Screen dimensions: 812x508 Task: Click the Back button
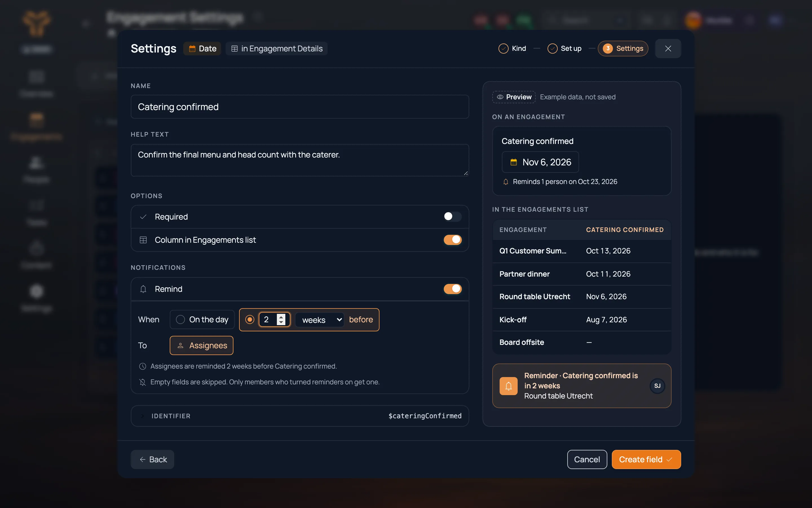click(152, 459)
